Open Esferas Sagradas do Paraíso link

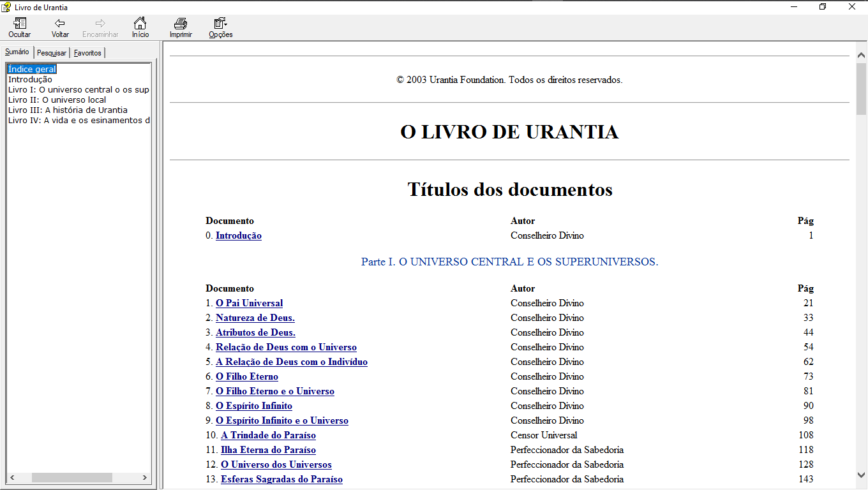coord(281,479)
